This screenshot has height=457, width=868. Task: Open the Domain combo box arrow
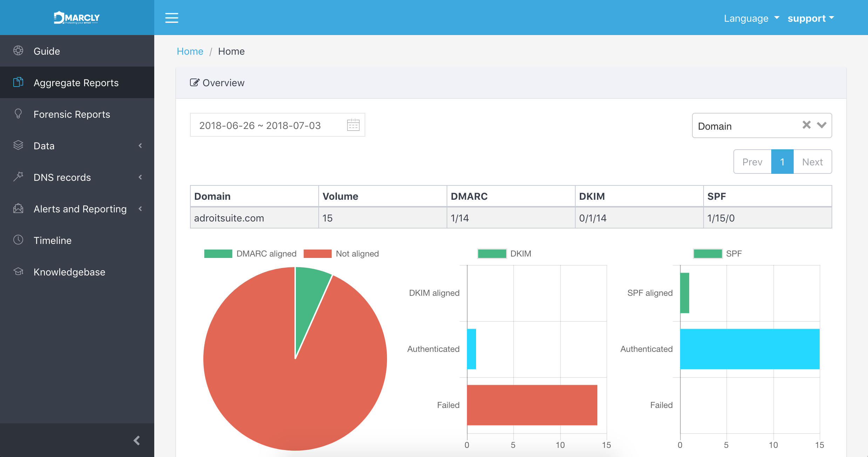pos(822,125)
